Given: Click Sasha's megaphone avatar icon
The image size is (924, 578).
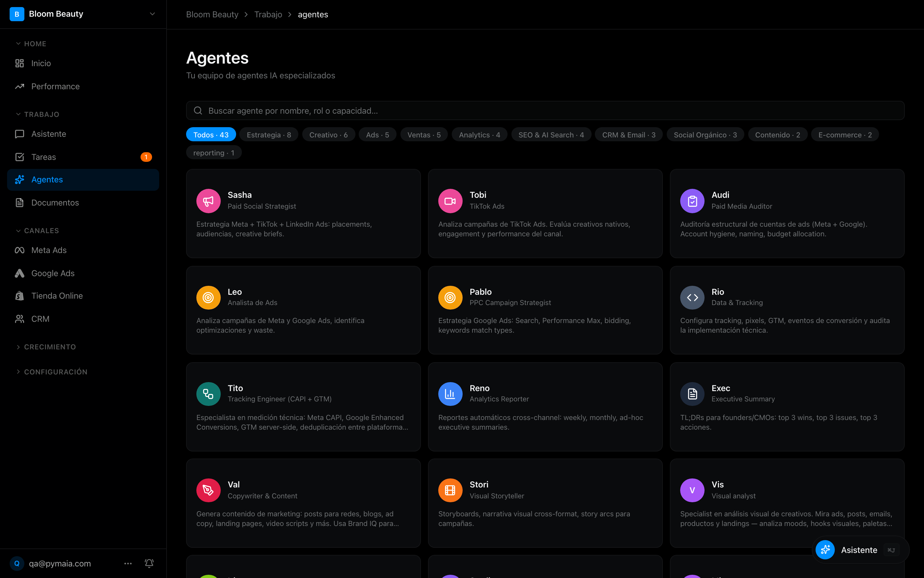Looking at the screenshot, I should (209, 201).
